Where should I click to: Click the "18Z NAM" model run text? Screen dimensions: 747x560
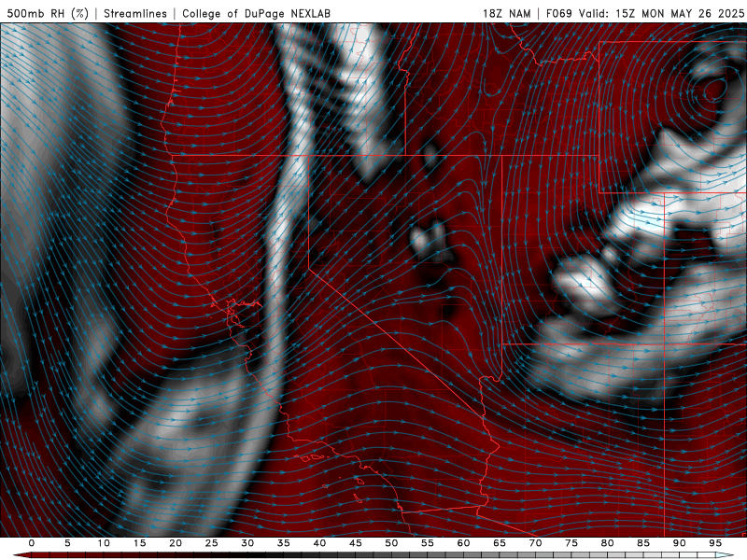(507, 14)
